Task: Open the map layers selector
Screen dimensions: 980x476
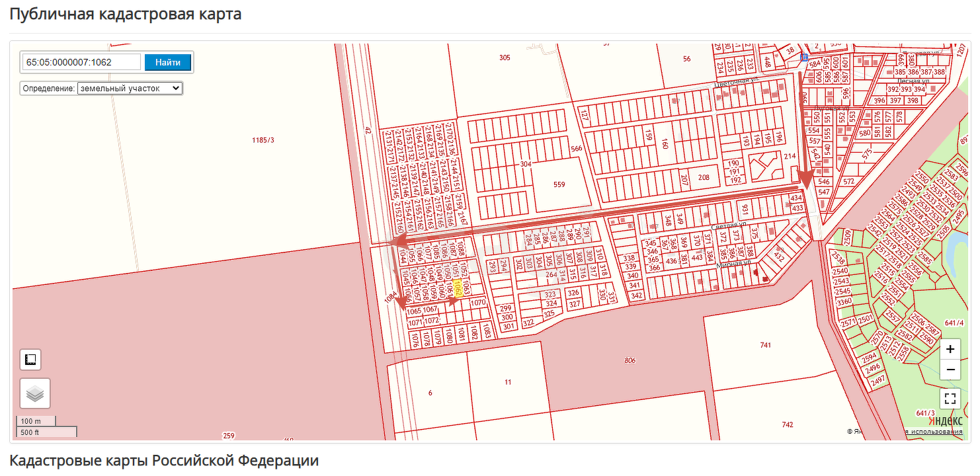Action: coord(35,394)
